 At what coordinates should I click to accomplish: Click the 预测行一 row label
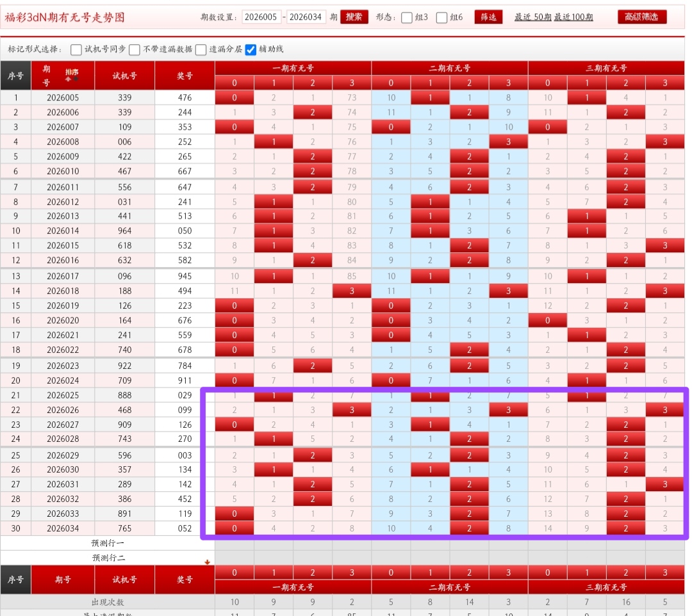(x=108, y=543)
